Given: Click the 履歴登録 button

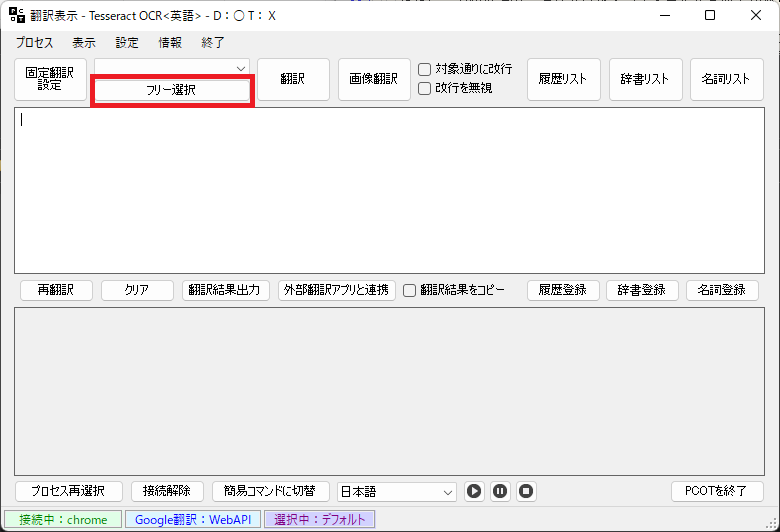Looking at the screenshot, I should coord(563,290).
